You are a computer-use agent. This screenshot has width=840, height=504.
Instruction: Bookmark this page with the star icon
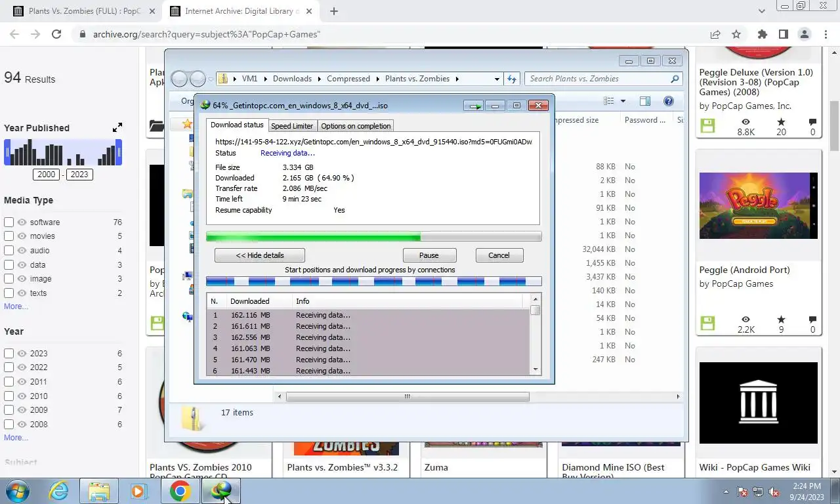[x=736, y=34]
